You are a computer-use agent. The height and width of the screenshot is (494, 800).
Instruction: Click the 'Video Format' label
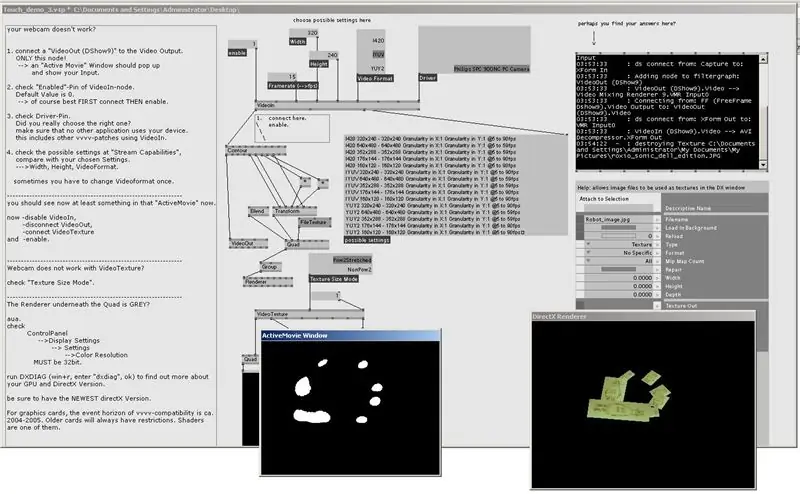click(x=375, y=79)
